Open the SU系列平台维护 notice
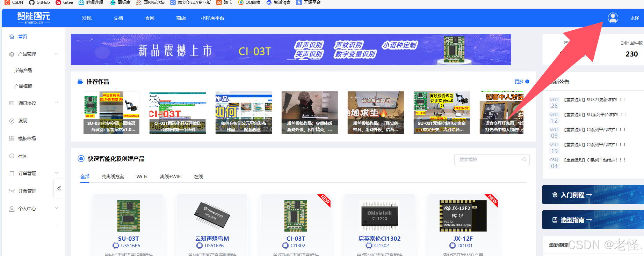The image size is (644, 256). point(595,115)
